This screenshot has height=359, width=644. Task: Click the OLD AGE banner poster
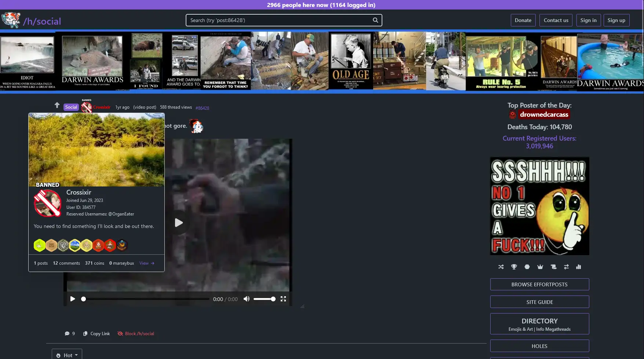click(351, 61)
